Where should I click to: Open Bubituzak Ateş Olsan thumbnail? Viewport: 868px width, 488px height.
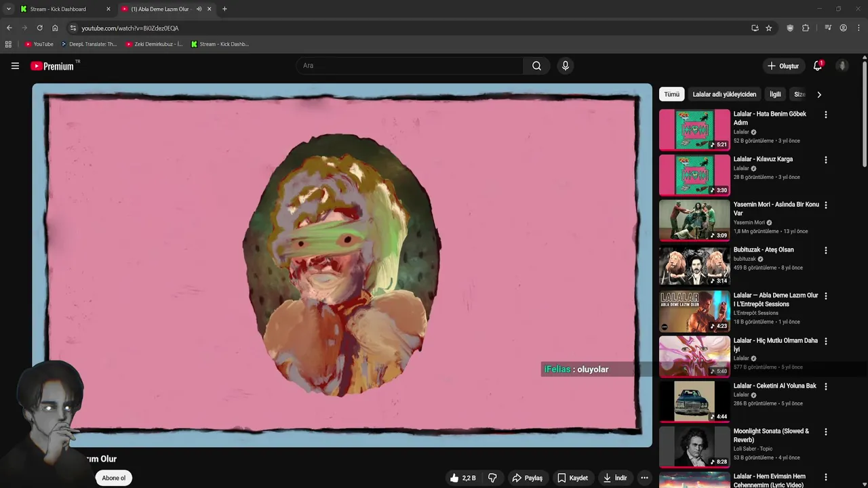tap(694, 266)
